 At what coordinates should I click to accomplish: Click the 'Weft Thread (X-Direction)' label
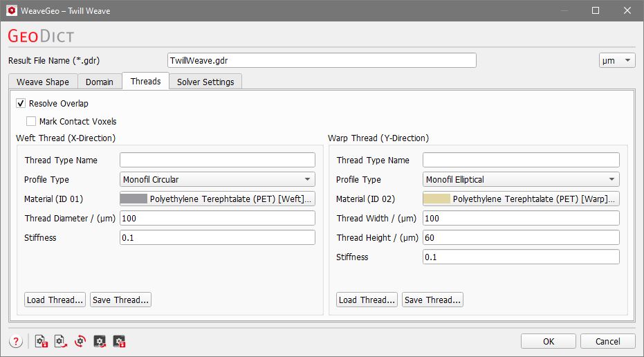[x=66, y=138]
